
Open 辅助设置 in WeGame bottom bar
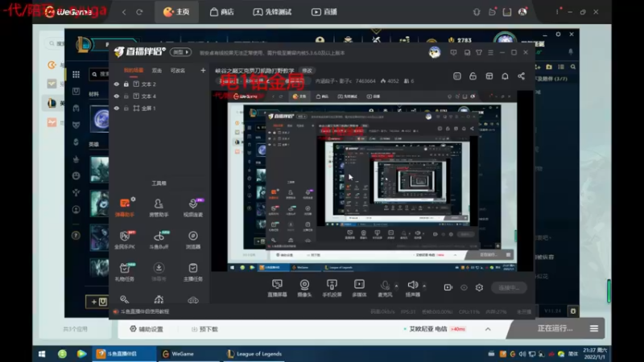pyautogui.click(x=147, y=329)
